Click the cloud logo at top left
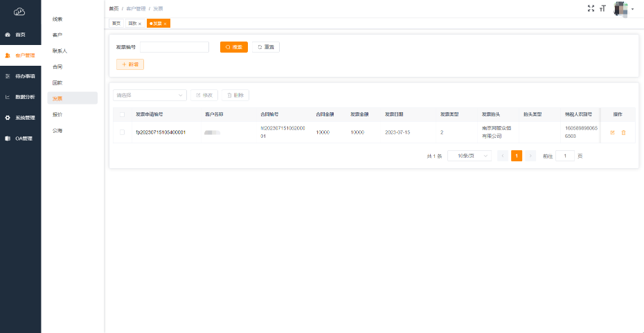Viewport: 644px width, 333px height. tap(19, 11)
